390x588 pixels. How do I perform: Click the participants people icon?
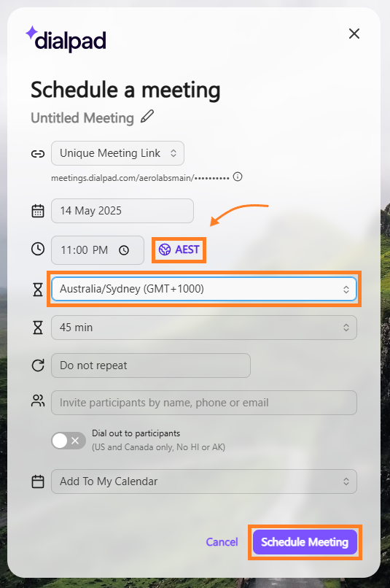(38, 401)
